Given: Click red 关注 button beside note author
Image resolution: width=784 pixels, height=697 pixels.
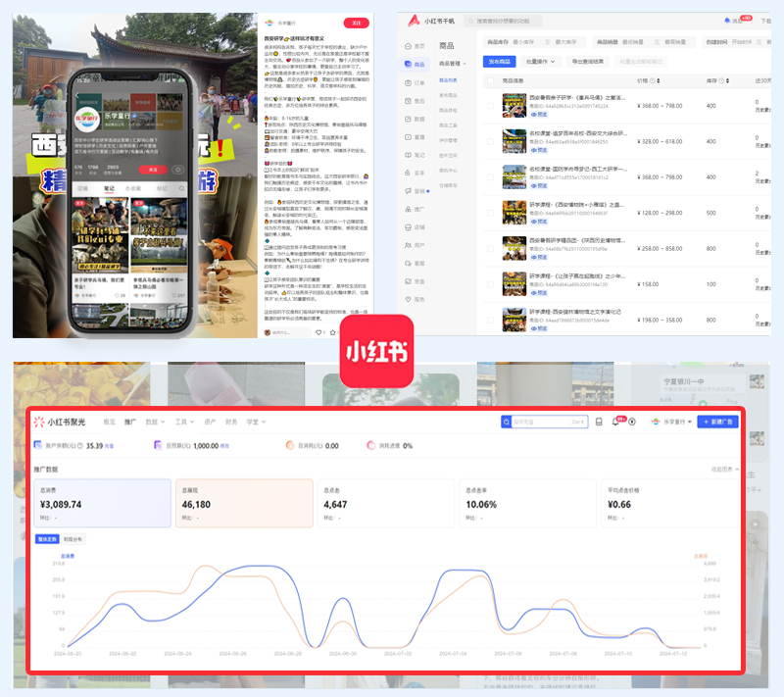Looking at the screenshot, I should click(356, 23).
